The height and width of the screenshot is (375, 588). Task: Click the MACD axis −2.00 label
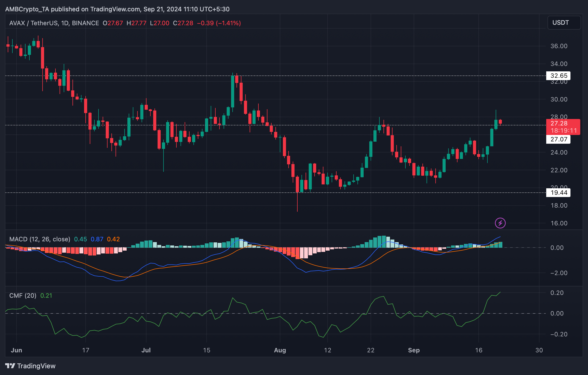click(x=559, y=273)
